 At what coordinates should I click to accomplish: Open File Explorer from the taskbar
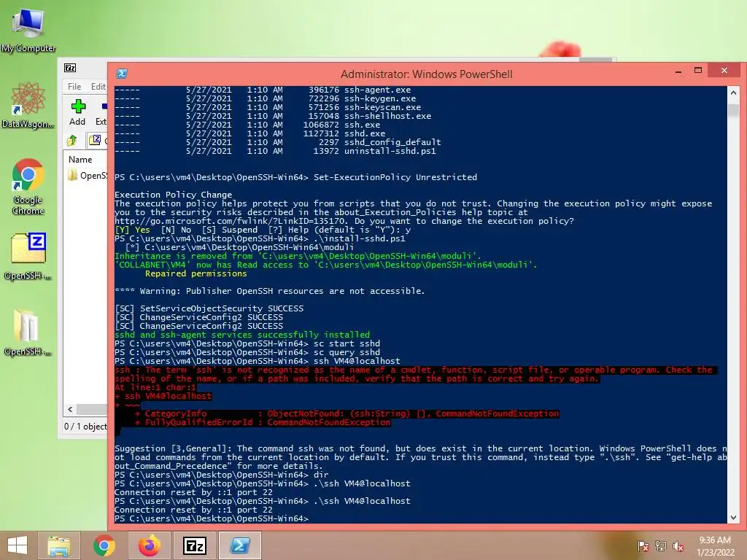tap(58, 545)
